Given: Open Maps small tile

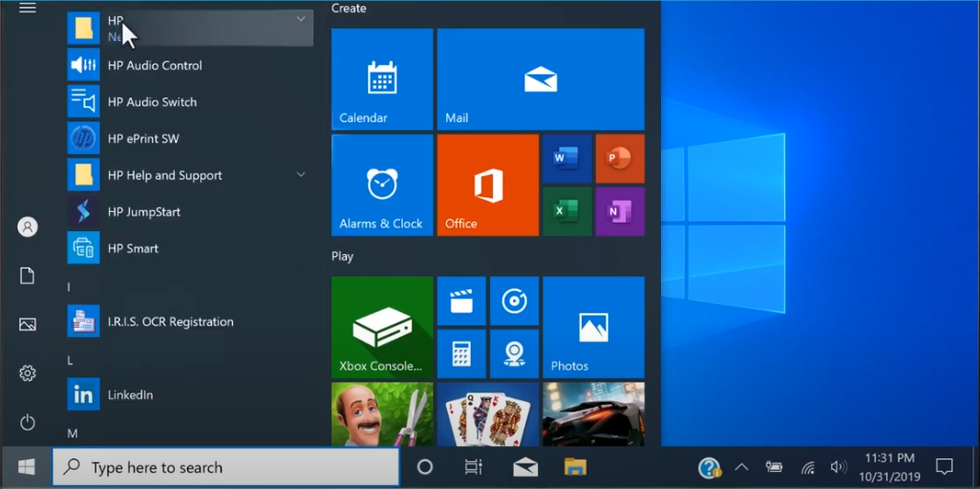Looking at the screenshot, I should point(515,354).
